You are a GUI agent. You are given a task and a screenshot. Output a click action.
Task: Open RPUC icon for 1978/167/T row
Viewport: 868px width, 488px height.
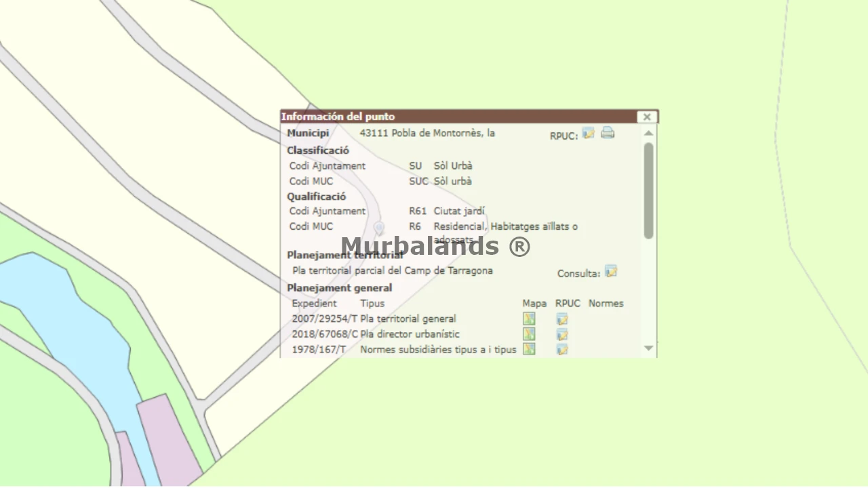pos(562,350)
